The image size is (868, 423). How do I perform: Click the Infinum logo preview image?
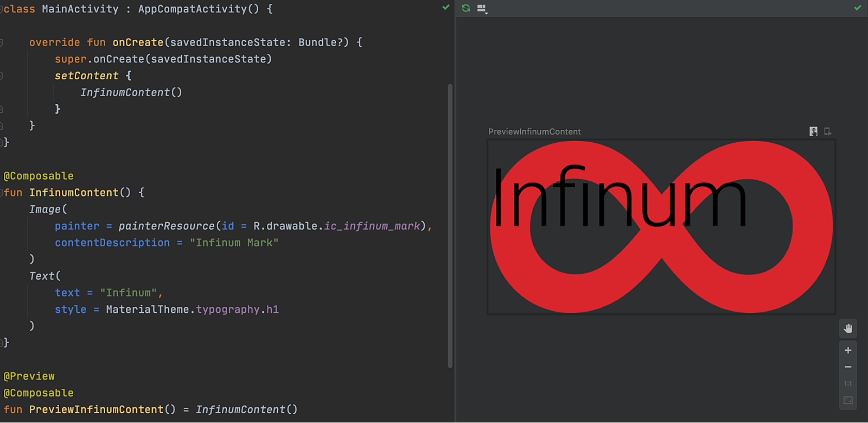661,227
